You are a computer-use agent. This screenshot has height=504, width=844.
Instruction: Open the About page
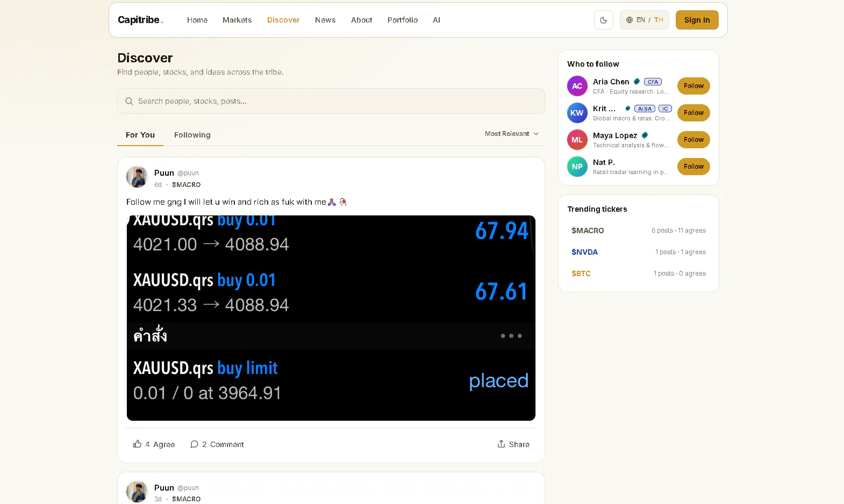point(362,20)
